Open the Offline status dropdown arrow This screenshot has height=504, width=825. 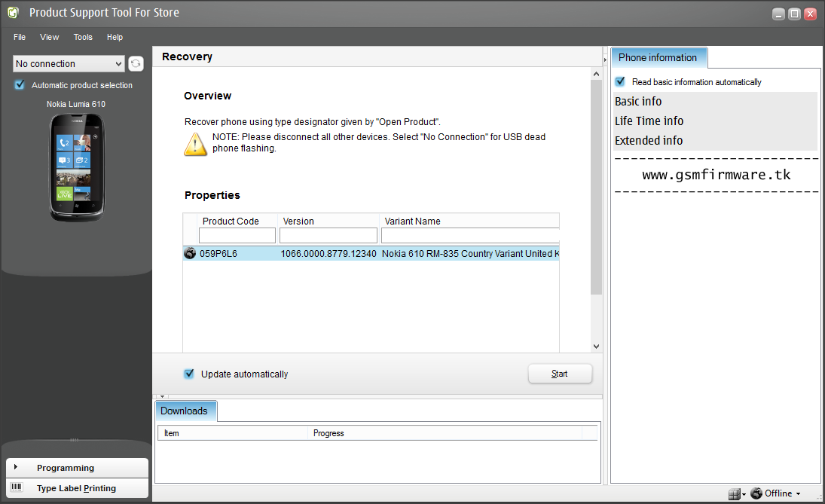[798, 493]
